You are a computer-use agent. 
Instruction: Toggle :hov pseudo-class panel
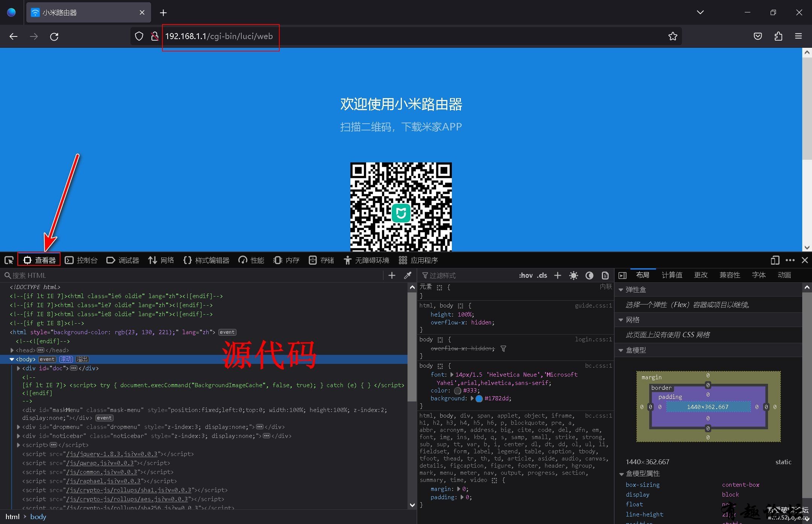[526, 276]
